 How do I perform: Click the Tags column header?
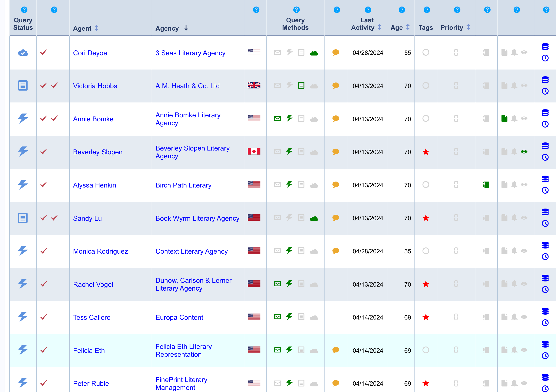click(426, 28)
